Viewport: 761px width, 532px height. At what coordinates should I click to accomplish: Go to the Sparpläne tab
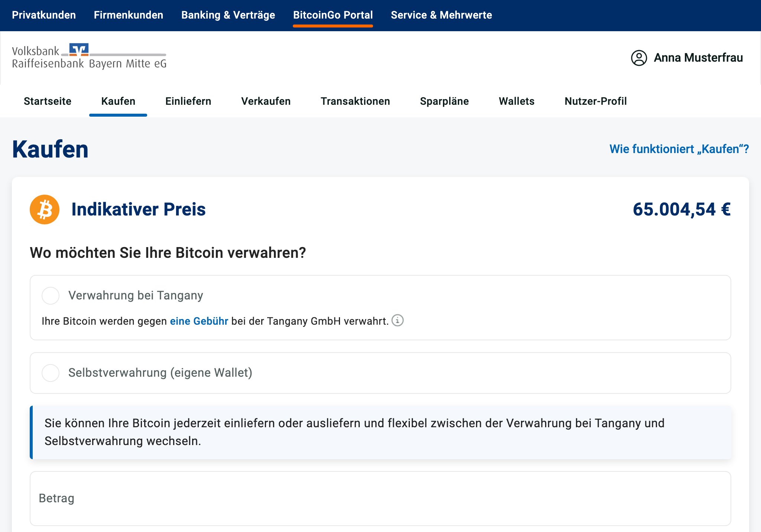coord(444,101)
